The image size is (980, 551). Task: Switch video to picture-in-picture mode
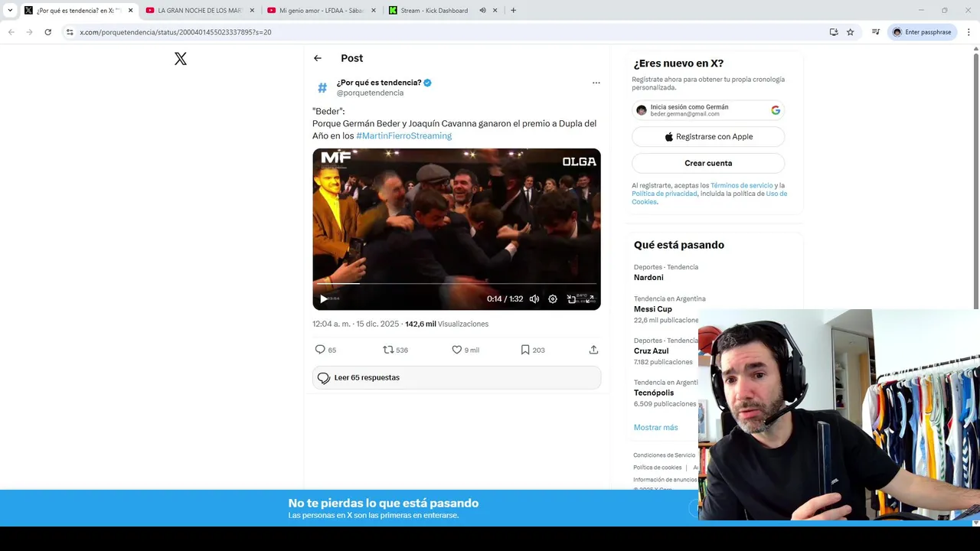[571, 299]
